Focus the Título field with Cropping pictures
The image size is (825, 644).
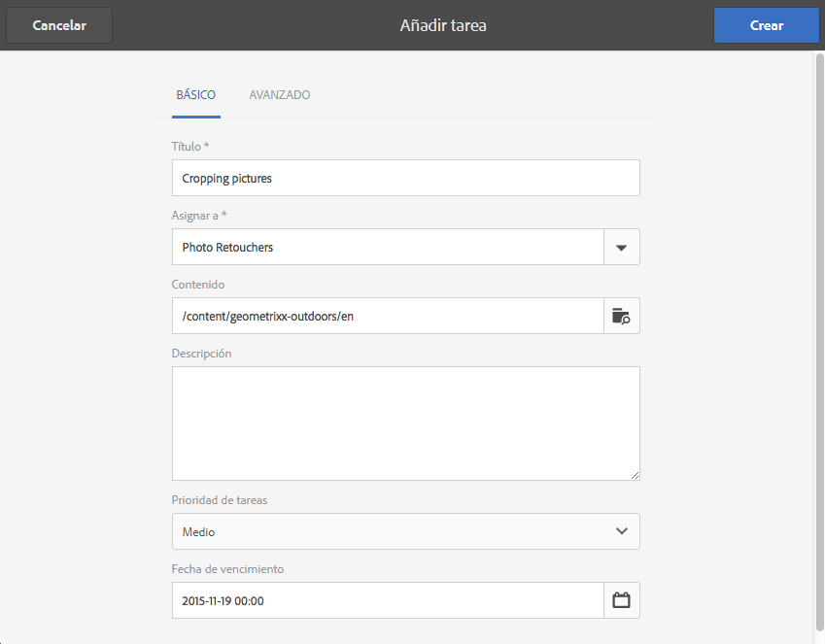(x=405, y=178)
